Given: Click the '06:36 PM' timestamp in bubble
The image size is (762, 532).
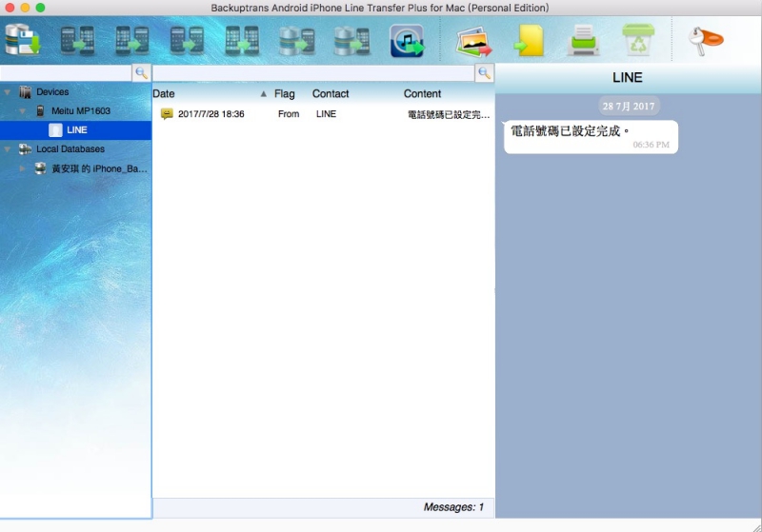Looking at the screenshot, I should (652, 145).
